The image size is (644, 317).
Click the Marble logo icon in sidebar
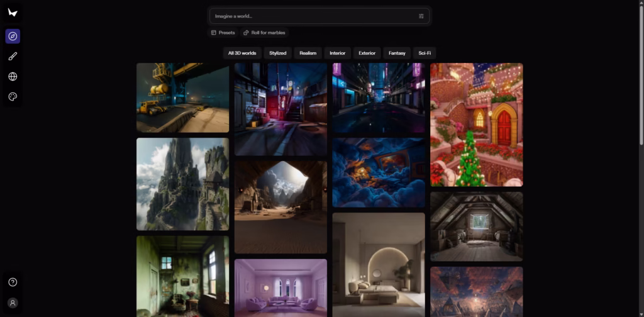tap(13, 13)
